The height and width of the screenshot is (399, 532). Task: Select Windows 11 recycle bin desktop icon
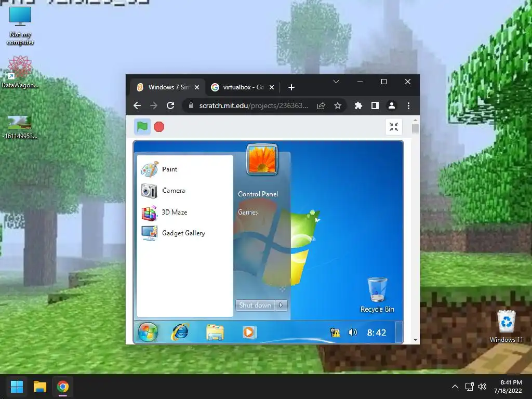click(x=506, y=326)
